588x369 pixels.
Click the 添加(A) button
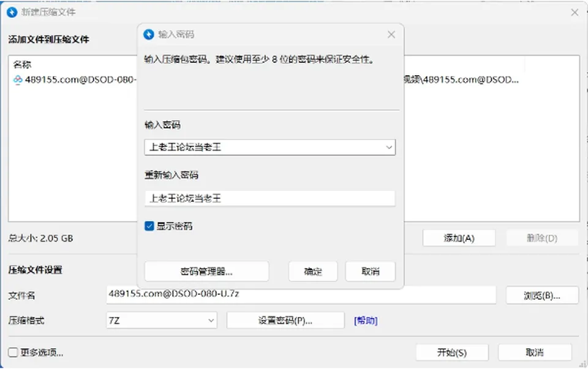click(x=459, y=238)
